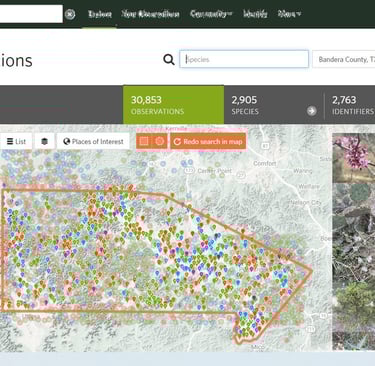Image resolution: width=375 pixels, height=366 pixels.
Task: Click the clear button beside the top search box
Action: pyautogui.click(x=70, y=14)
